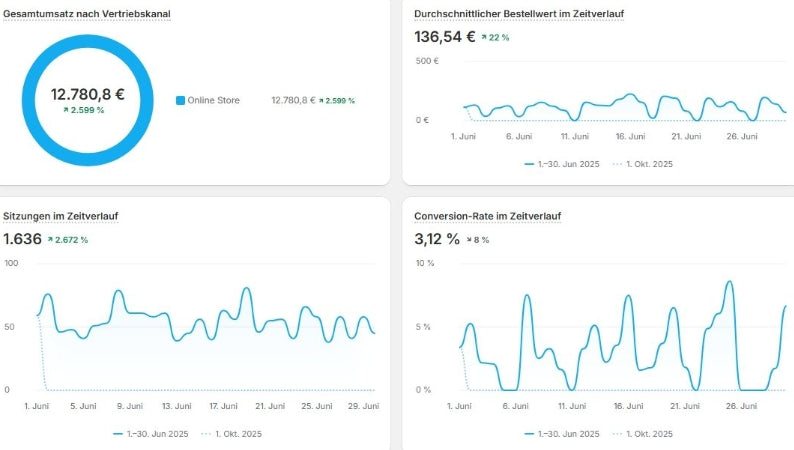Click the dotted line legend icon under Conversion-Rate chart
Screen dimensions: 794x450
pos(616,434)
